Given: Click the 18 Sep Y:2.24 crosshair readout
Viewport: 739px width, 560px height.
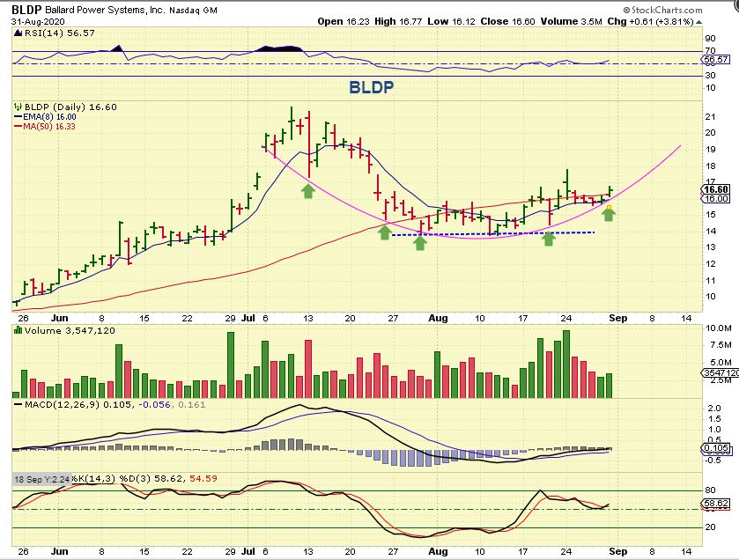Looking at the screenshot, I should coord(42,480).
